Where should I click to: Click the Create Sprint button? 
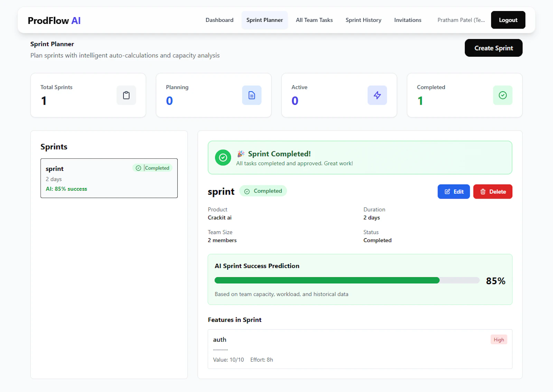[493, 48]
